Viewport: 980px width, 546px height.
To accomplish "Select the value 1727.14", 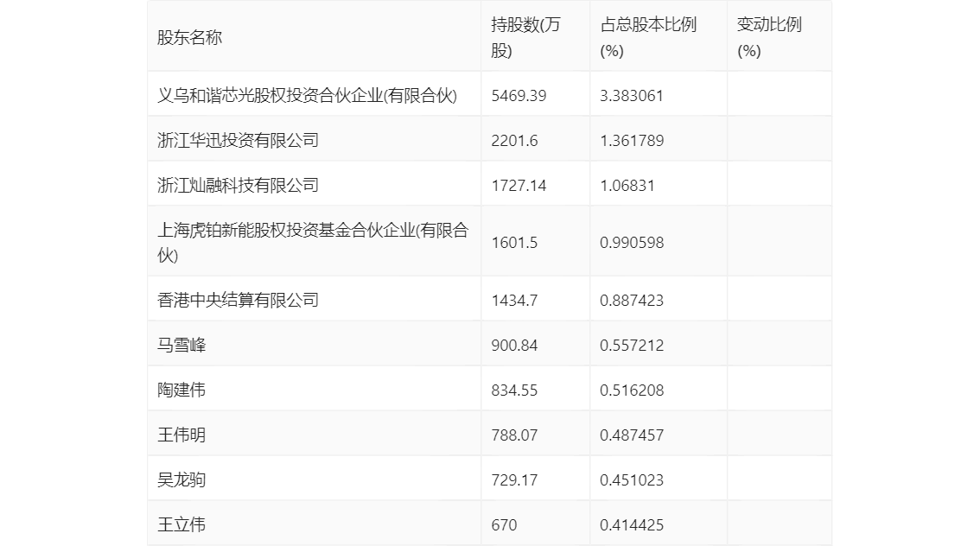I will click(519, 186).
